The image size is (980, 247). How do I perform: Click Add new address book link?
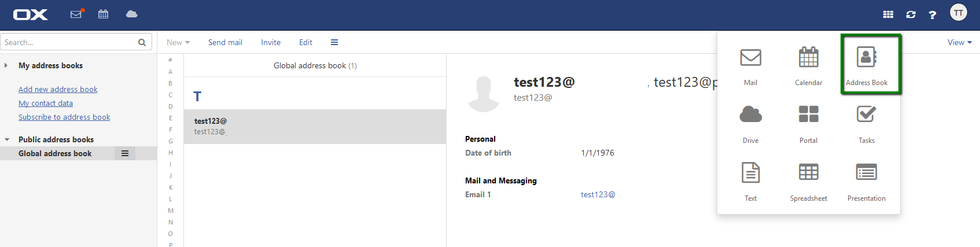(x=58, y=89)
